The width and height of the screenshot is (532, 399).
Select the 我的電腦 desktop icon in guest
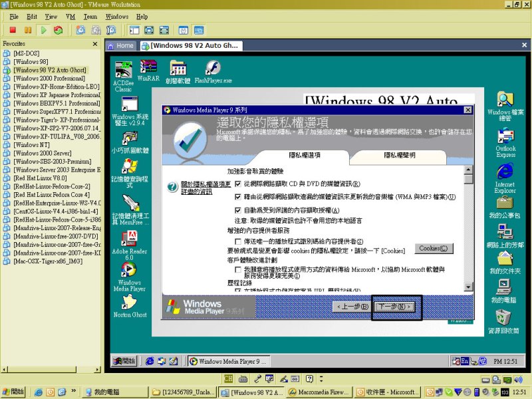pos(504,291)
